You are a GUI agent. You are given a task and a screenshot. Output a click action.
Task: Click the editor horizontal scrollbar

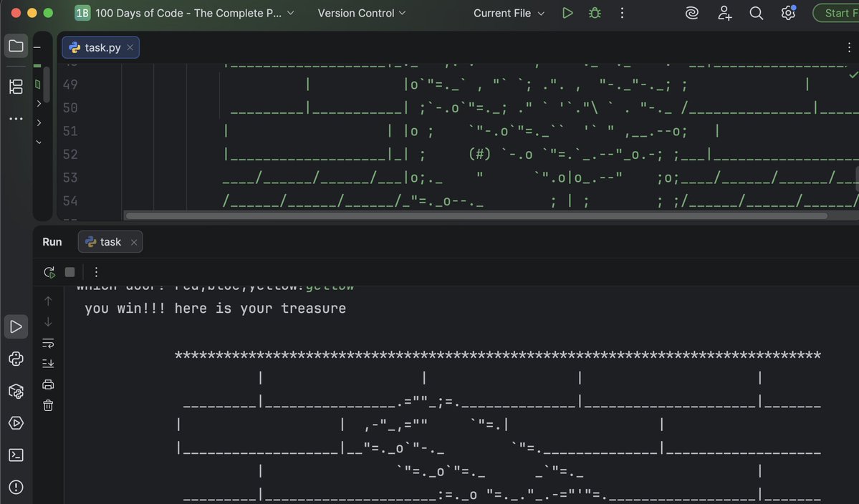(x=476, y=215)
